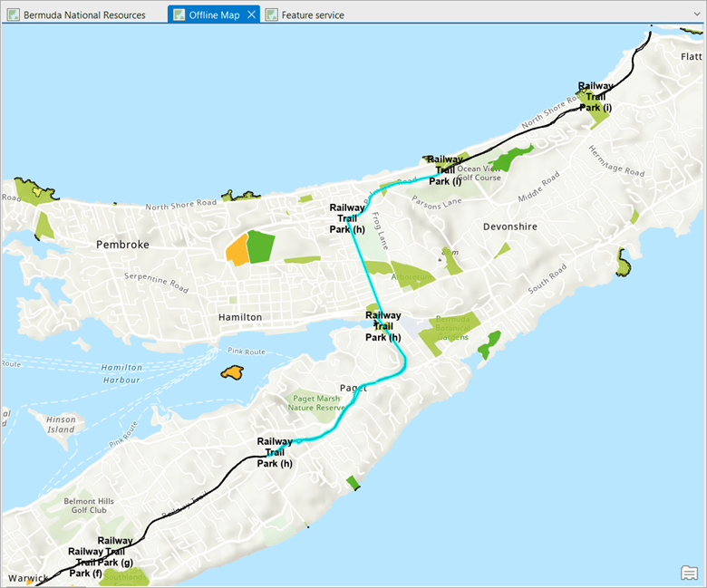This screenshot has height=588, width=707.
Task: Click the Middle Road label
Action: tap(538, 187)
